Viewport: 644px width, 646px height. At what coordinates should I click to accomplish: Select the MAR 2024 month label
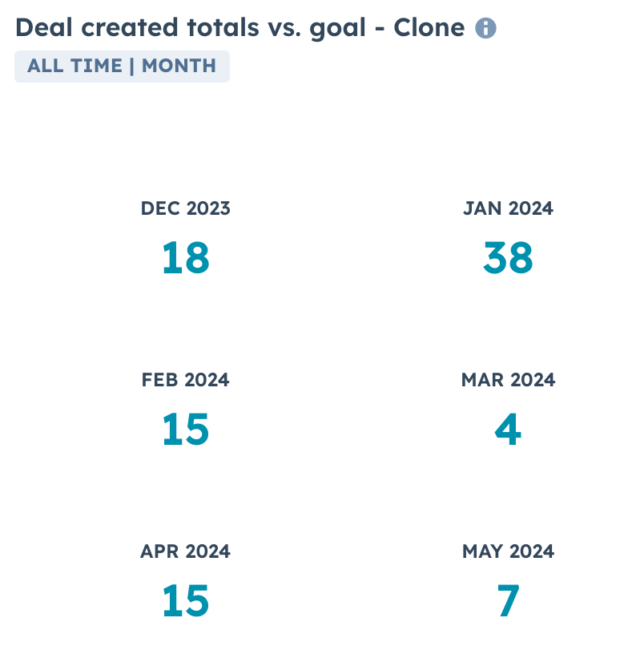pos(508,380)
